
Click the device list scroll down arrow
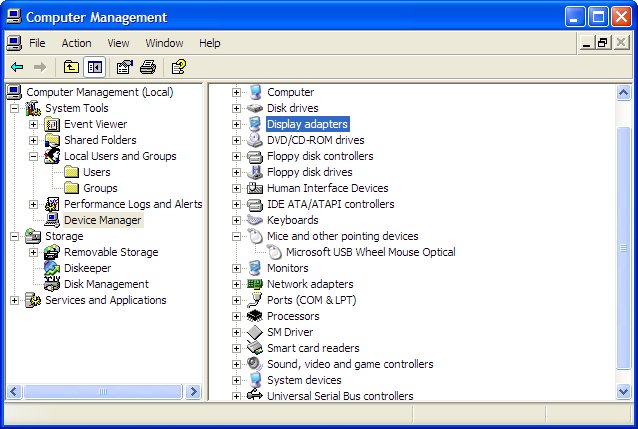click(623, 392)
